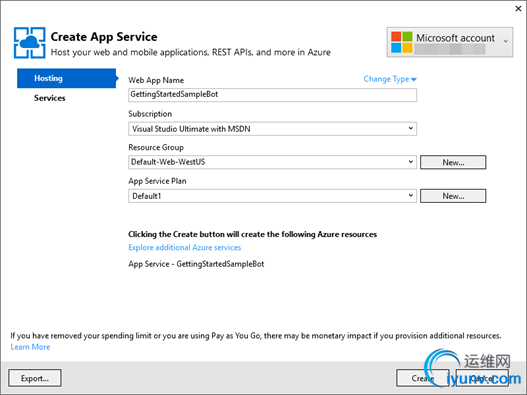Expand the Microsoft account dropdown arrow
Viewport: 527px width, 395px height.
click(505, 41)
